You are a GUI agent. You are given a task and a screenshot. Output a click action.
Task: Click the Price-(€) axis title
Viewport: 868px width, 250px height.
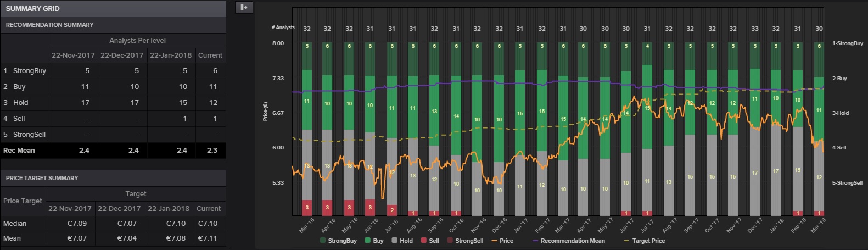click(266, 112)
